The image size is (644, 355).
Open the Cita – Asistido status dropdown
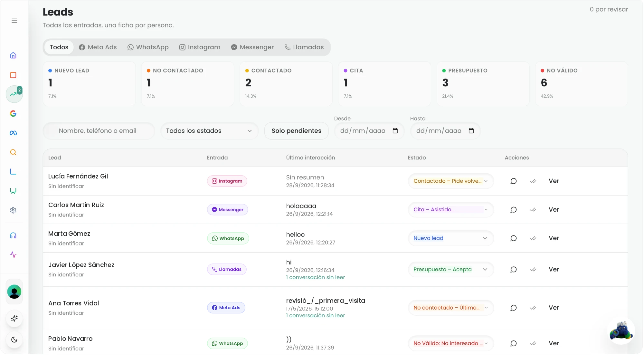click(x=451, y=210)
